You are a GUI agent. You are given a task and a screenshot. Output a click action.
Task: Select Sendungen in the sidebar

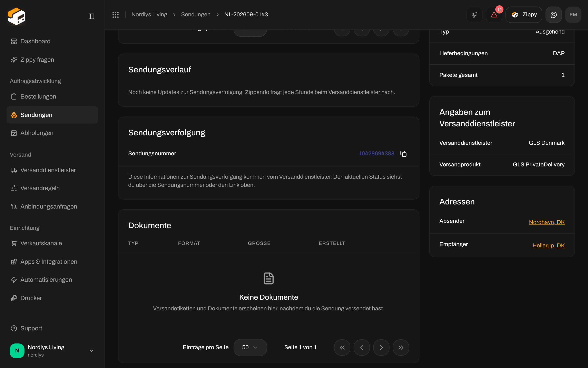(x=52, y=115)
